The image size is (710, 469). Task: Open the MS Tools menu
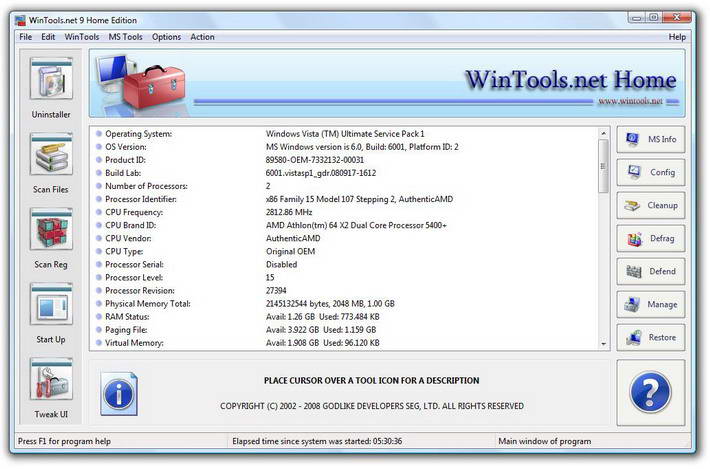125,37
